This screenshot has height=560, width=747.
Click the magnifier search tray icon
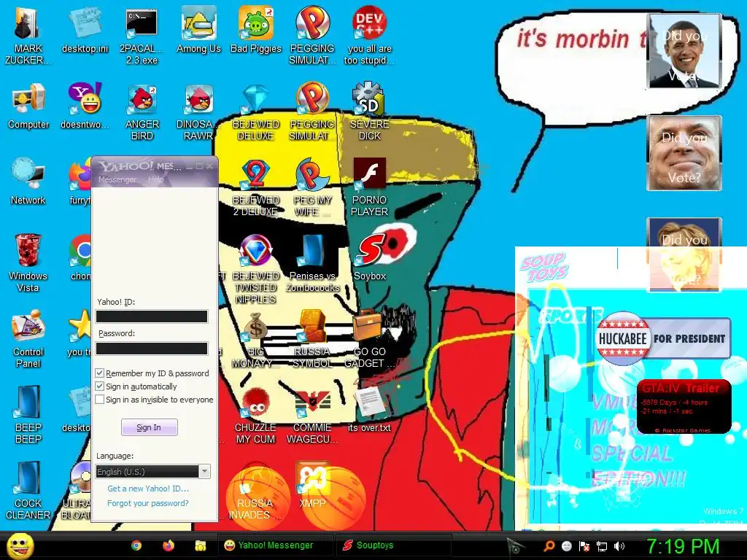(x=549, y=546)
